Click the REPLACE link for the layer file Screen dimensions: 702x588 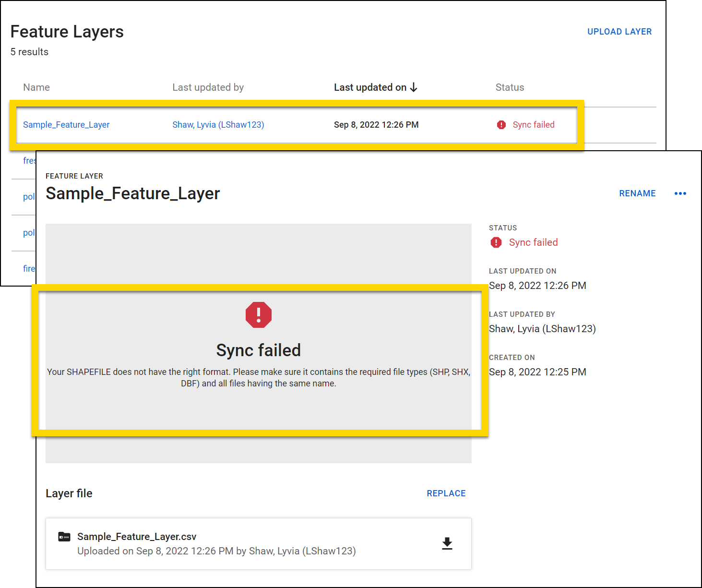point(446,493)
